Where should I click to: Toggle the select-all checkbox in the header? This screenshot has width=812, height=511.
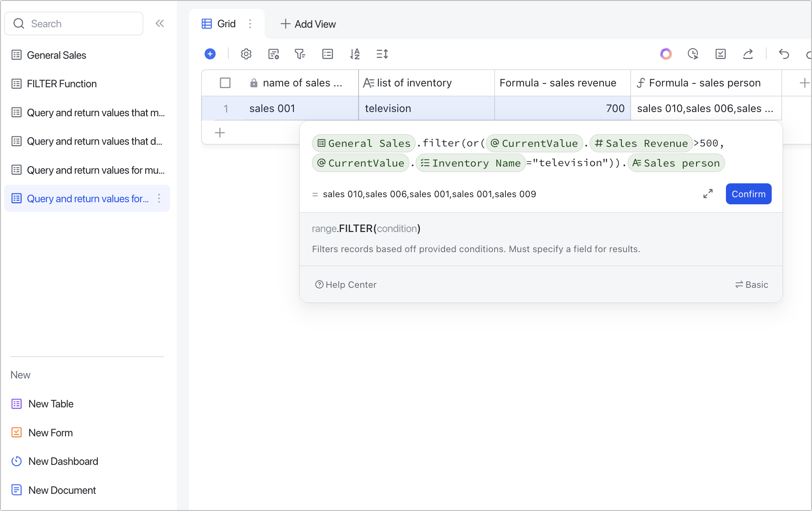[x=225, y=83]
